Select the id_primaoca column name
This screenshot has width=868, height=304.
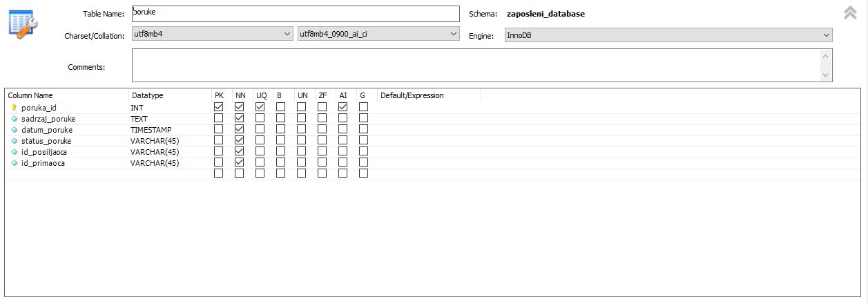tap(43, 163)
